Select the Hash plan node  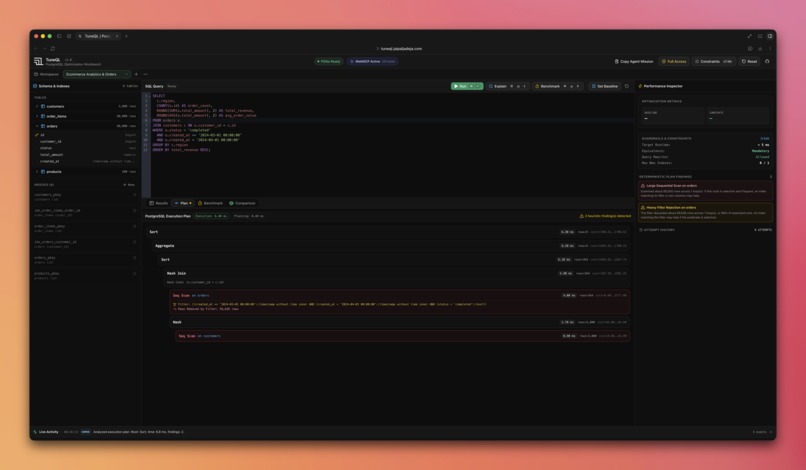(x=399, y=322)
